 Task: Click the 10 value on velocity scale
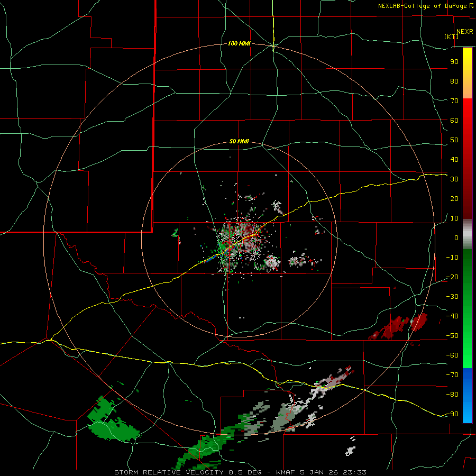coord(454,218)
